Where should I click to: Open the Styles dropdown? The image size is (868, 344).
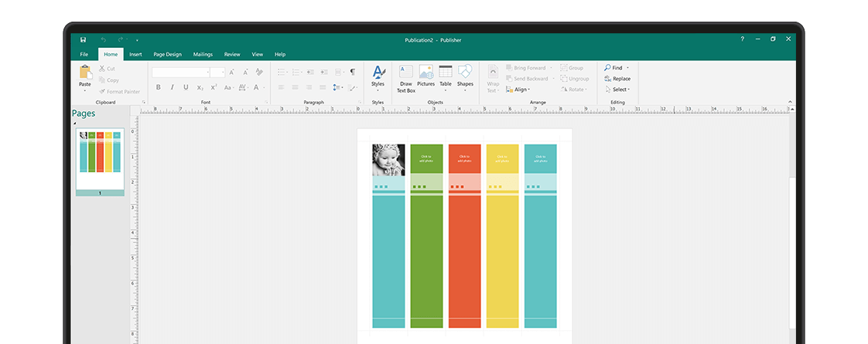378,77
